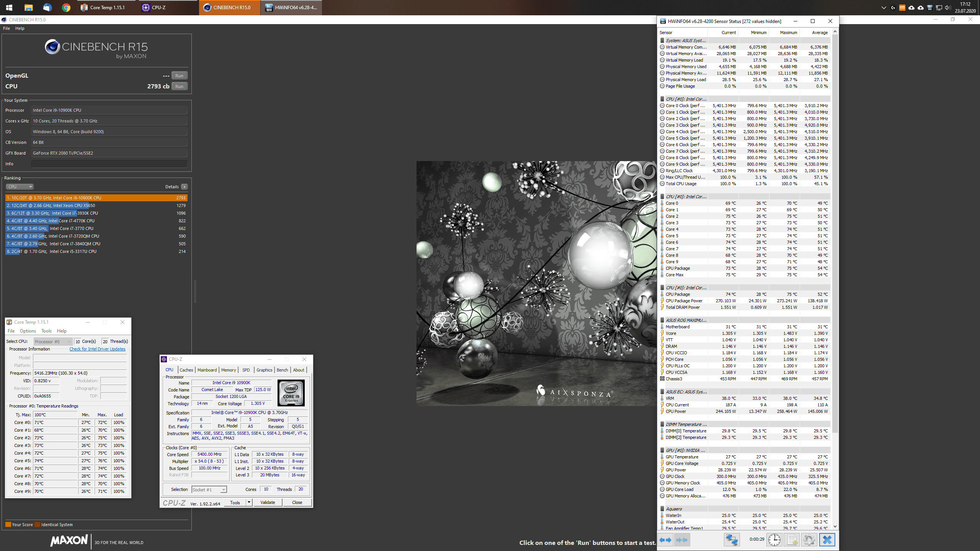
Task: Click the CPU-Z window title icon
Action: (x=164, y=359)
